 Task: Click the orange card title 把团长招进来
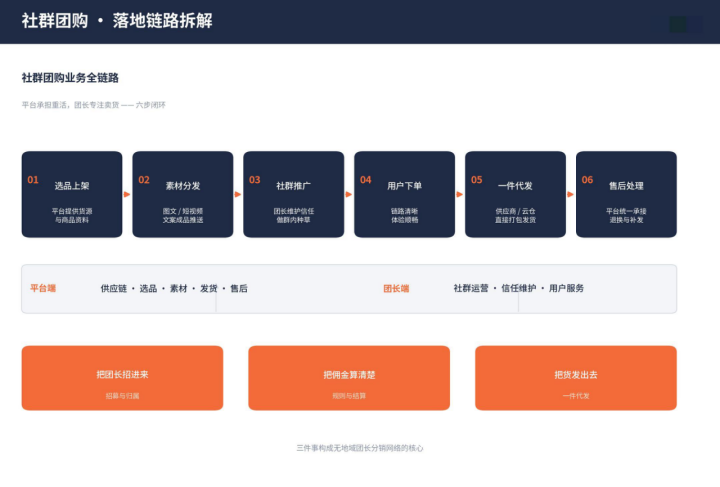123,375
